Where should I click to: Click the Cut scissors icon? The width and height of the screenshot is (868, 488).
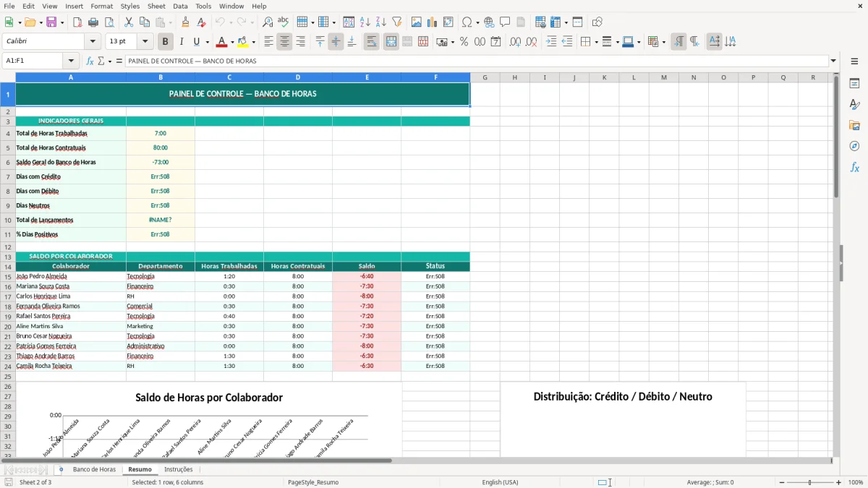[x=128, y=22]
